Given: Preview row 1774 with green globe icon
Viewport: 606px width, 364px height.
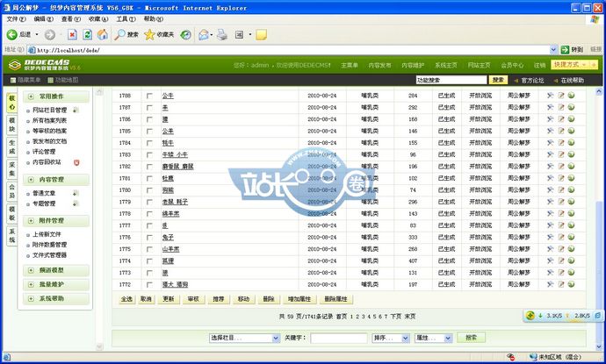Looking at the screenshot, I should click(571, 261).
